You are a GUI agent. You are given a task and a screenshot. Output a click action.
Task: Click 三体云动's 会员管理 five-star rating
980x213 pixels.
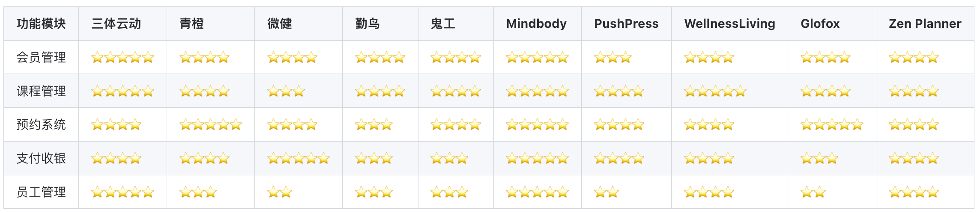pyautogui.click(x=122, y=57)
